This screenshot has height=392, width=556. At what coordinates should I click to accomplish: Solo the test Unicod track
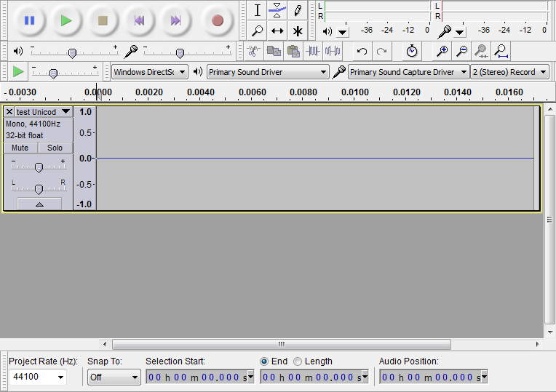point(55,148)
